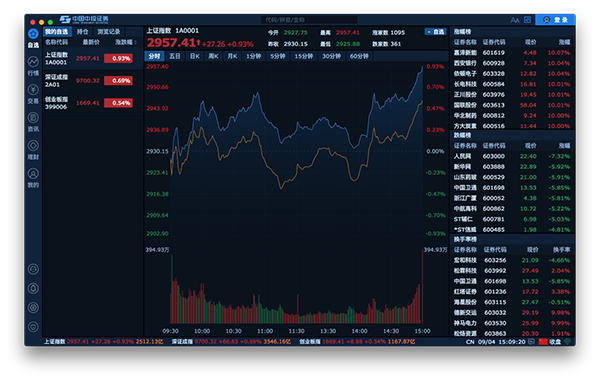Select the 399006 watchlist row

(x=93, y=103)
